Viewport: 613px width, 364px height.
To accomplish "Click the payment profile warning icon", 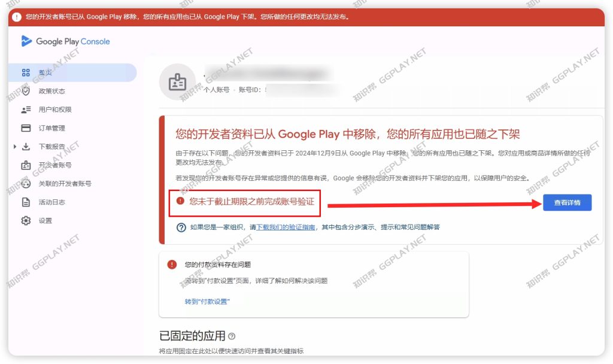I will point(172,264).
